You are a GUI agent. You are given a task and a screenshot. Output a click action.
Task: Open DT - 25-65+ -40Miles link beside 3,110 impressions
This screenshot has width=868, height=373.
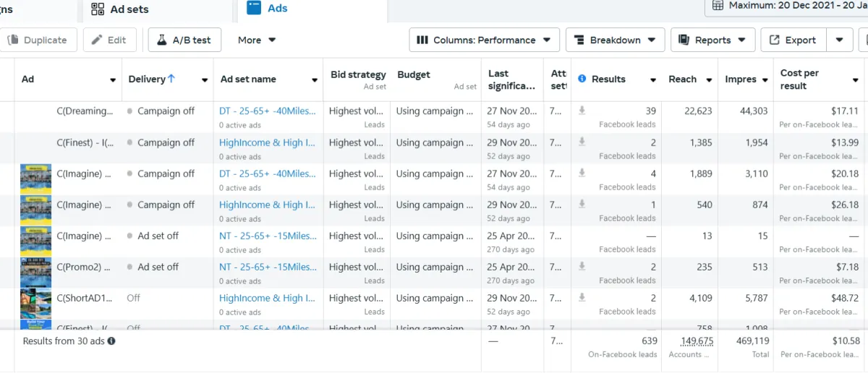[x=268, y=173]
